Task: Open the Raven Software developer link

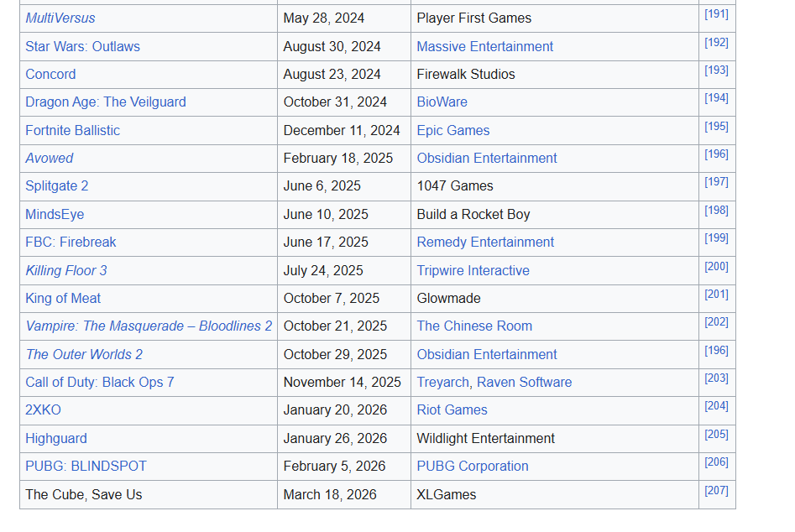Action: 524,383
